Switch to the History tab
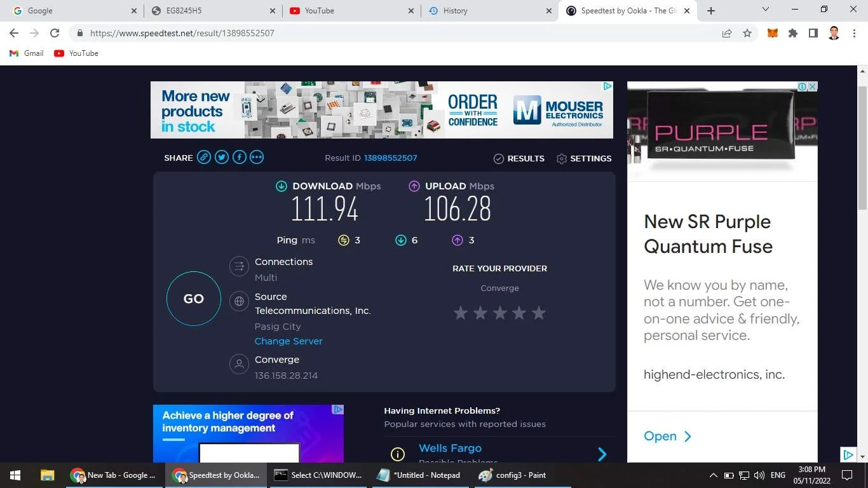Viewport: 868px width, 488px height. pyautogui.click(x=489, y=11)
